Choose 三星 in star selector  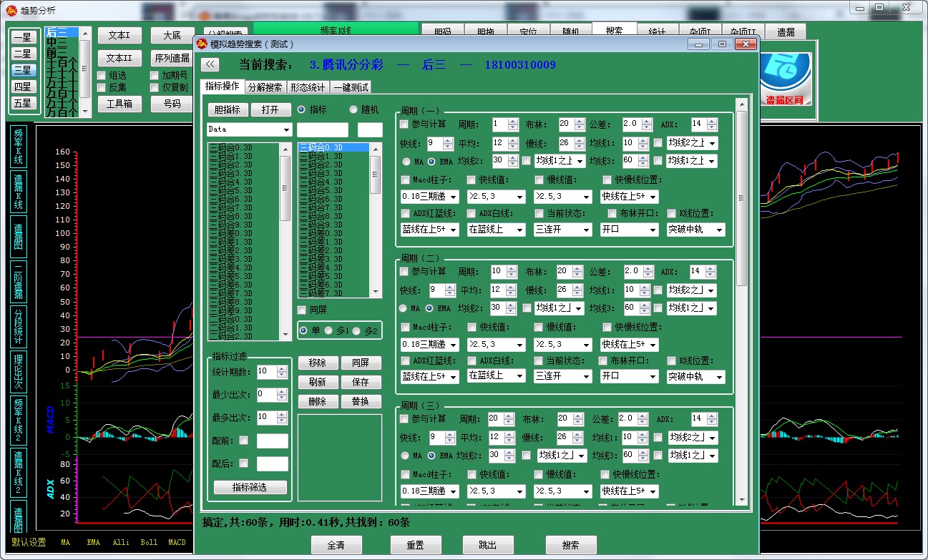(x=23, y=70)
